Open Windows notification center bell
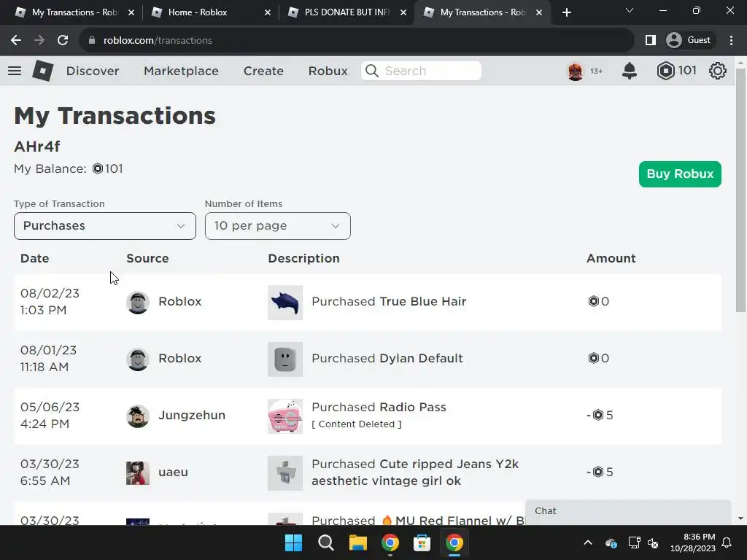Viewport: 747px width, 560px height. click(727, 542)
